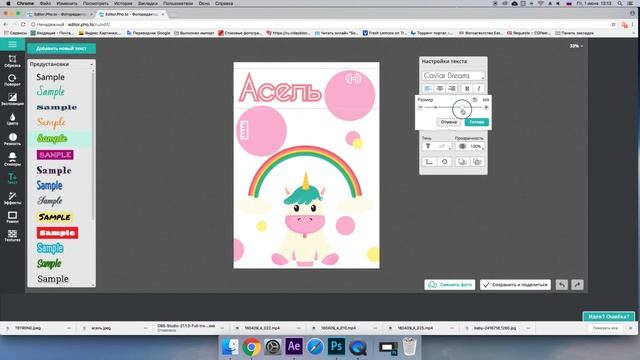The image size is (640, 360).
Task: Click the text skew angle icon
Action: pos(429,162)
